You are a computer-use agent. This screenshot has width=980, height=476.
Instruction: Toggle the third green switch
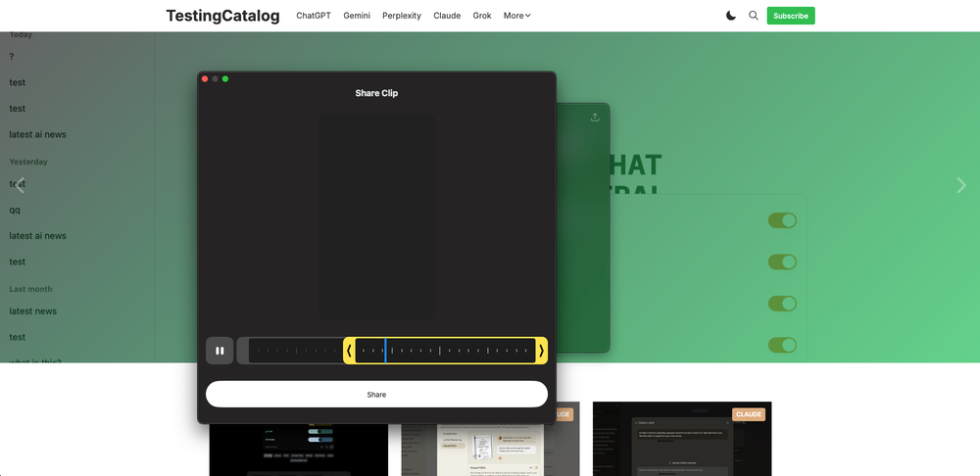(x=782, y=304)
